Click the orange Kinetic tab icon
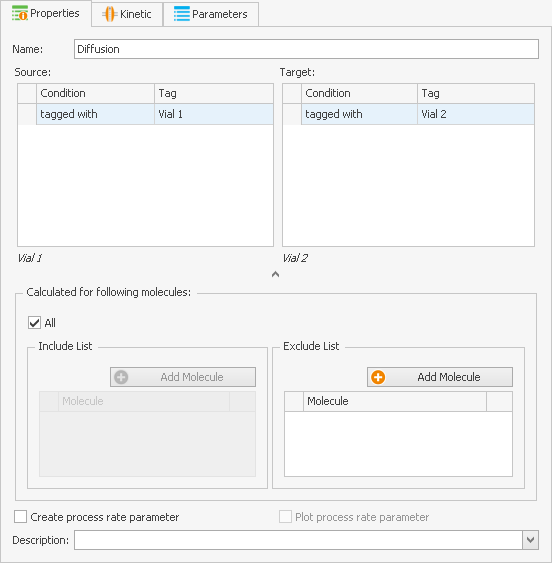 point(110,14)
